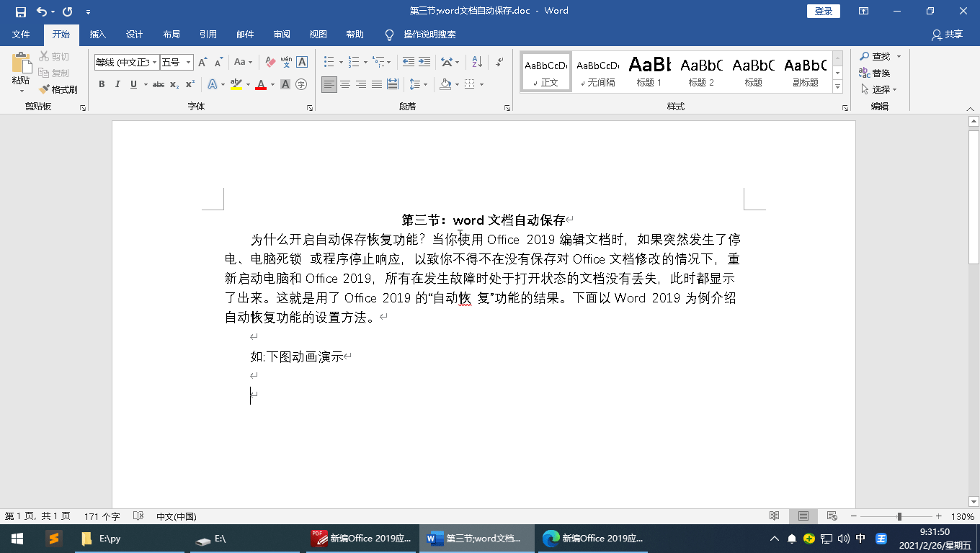Click the zoom slider handle
980x553 pixels.
(899, 516)
